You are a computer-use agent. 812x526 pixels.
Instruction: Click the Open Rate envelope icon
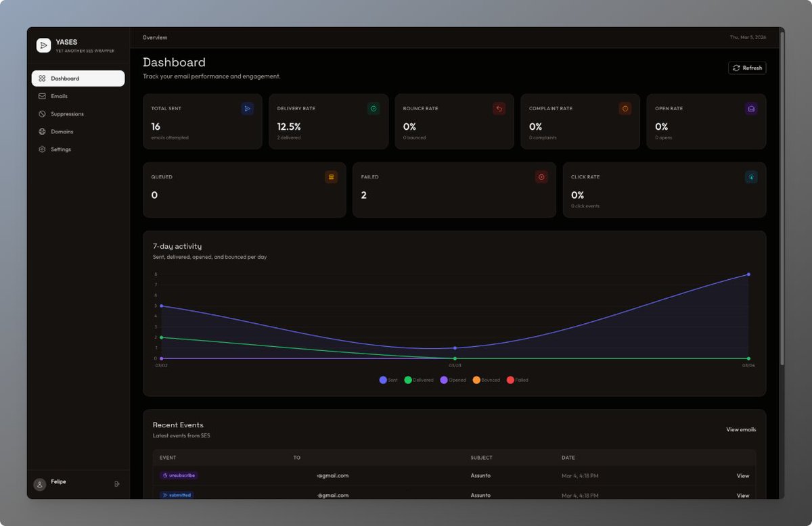[751, 108]
